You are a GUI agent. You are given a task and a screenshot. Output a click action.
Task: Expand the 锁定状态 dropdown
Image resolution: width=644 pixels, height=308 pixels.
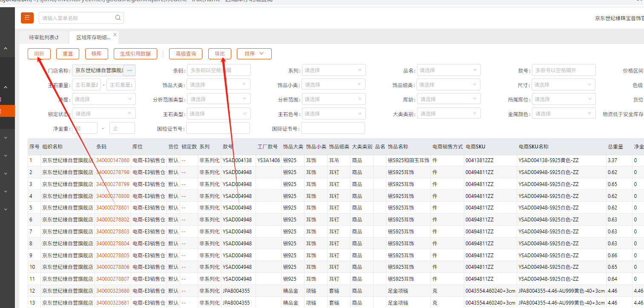point(103,113)
